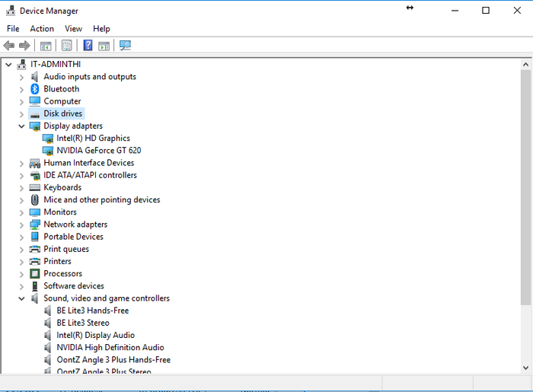Click the Bluetooth category icon

tap(35, 89)
